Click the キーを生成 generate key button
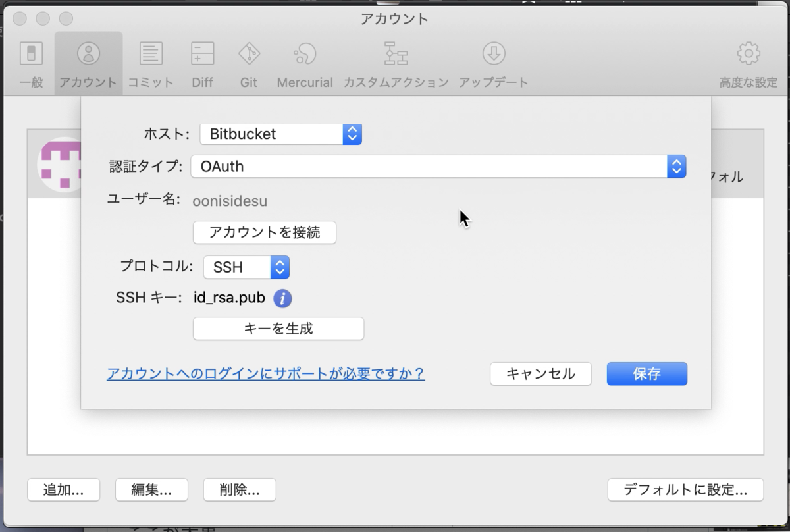 [278, 329]
